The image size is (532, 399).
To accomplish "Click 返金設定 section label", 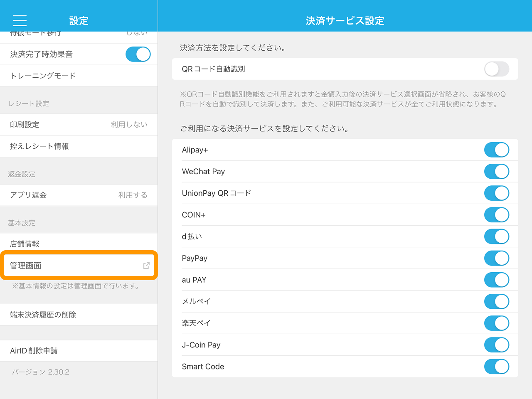I will coord(22,174).
